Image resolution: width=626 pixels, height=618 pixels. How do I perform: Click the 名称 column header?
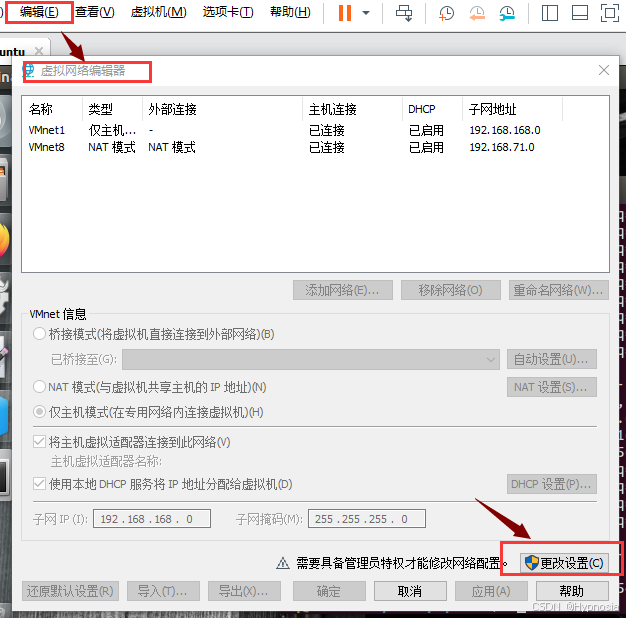click(52, 109)
